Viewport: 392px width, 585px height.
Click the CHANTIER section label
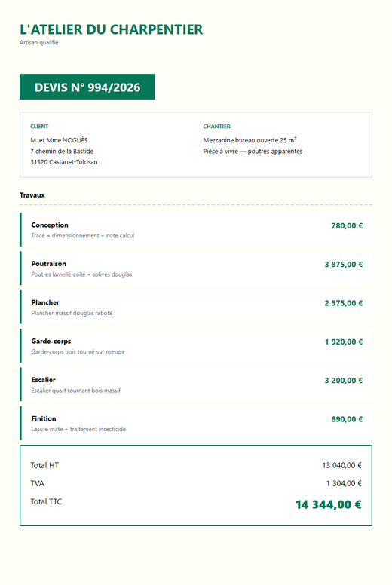[x=216, y=127]
